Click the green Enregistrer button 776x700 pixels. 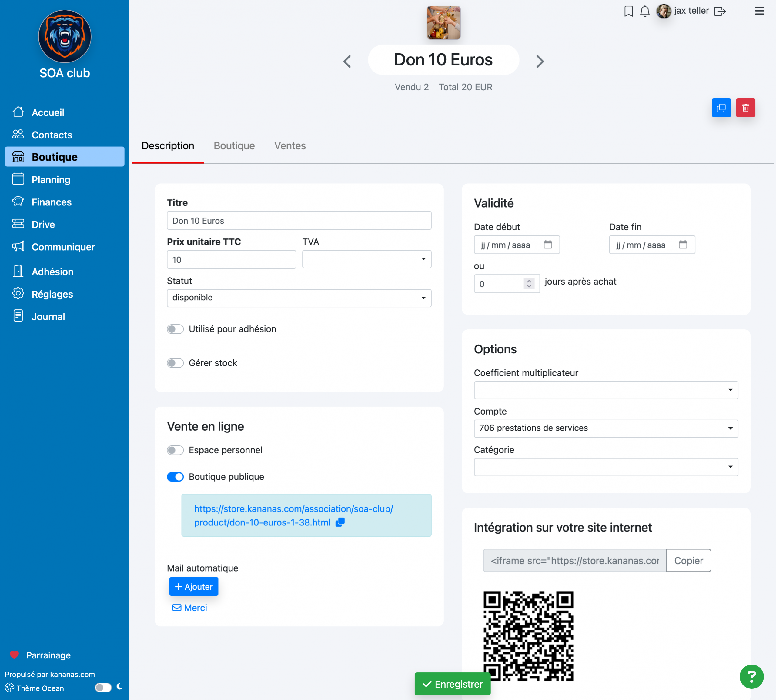[x=453, y=684]
